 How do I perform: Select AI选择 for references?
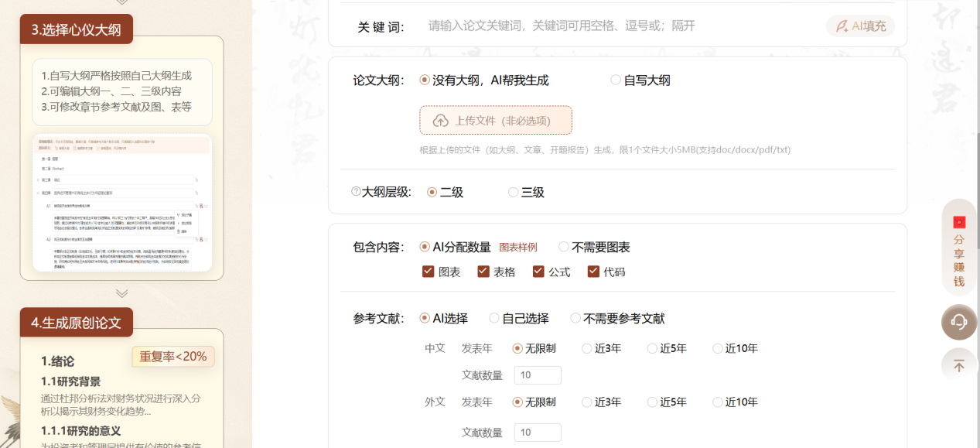click(x=425, y=318)
